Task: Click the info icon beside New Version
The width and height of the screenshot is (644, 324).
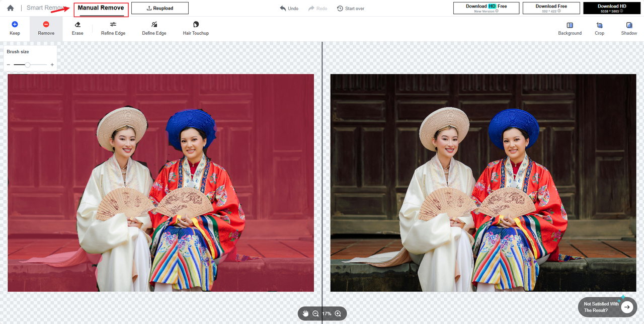Action: coord(497,11)
